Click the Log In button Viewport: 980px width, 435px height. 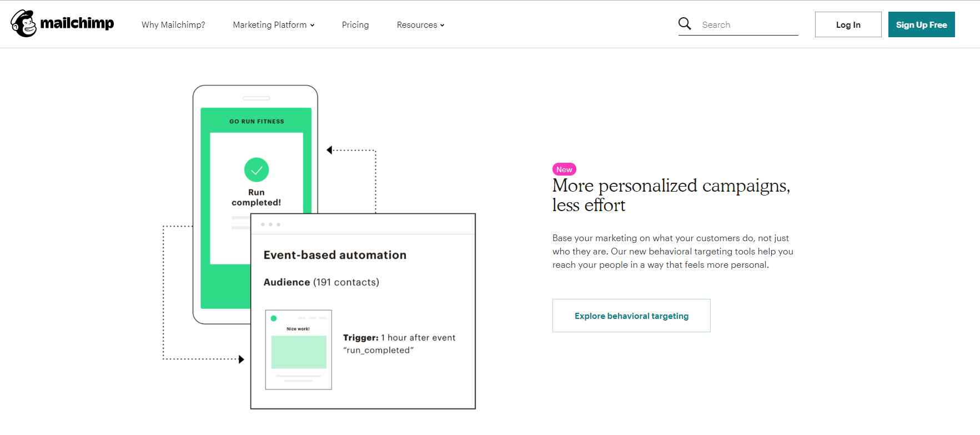point(848,24)
